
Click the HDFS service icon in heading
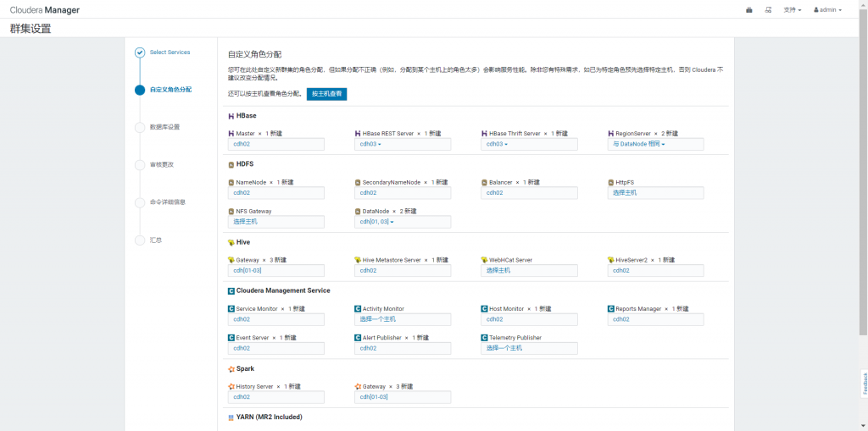(231, 165)
